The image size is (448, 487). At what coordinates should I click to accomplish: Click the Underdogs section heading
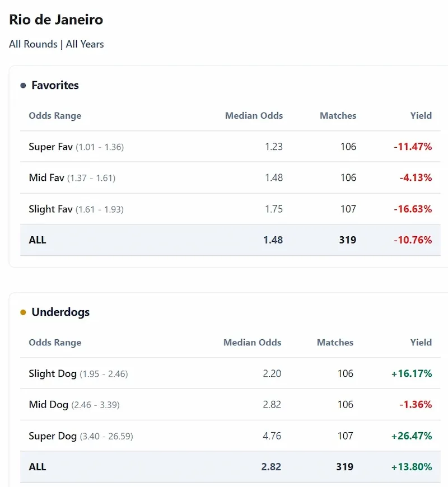point(60,312)
